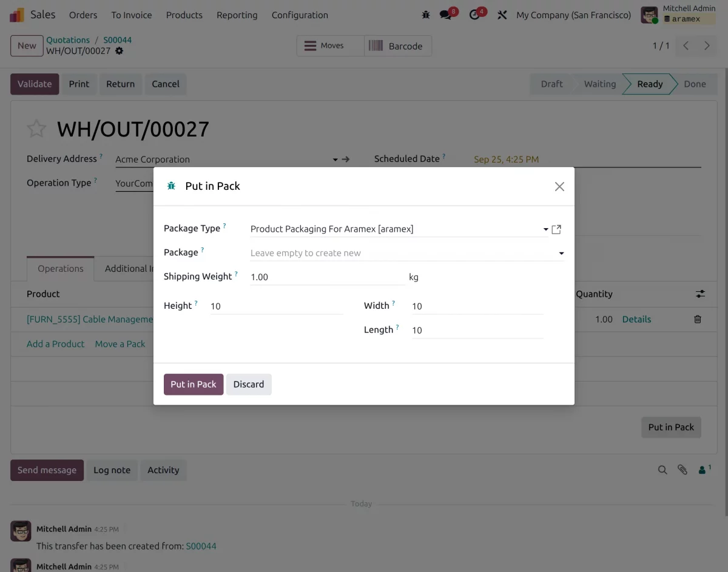This screenshot has width=728, height=572.
Task: Click the Shipping Weight input field
Action: 327,277
